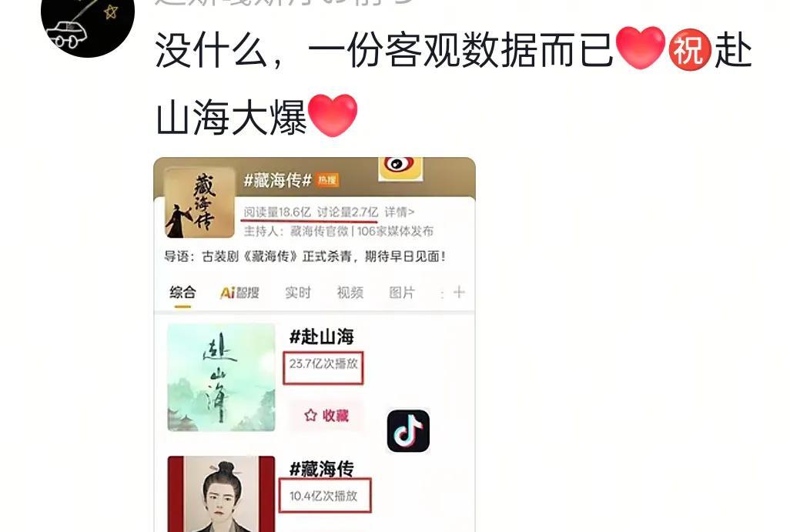Open the 藏海传 topic cover image
The width and height of the screenshot is (790, 532).
coord(199,203)
